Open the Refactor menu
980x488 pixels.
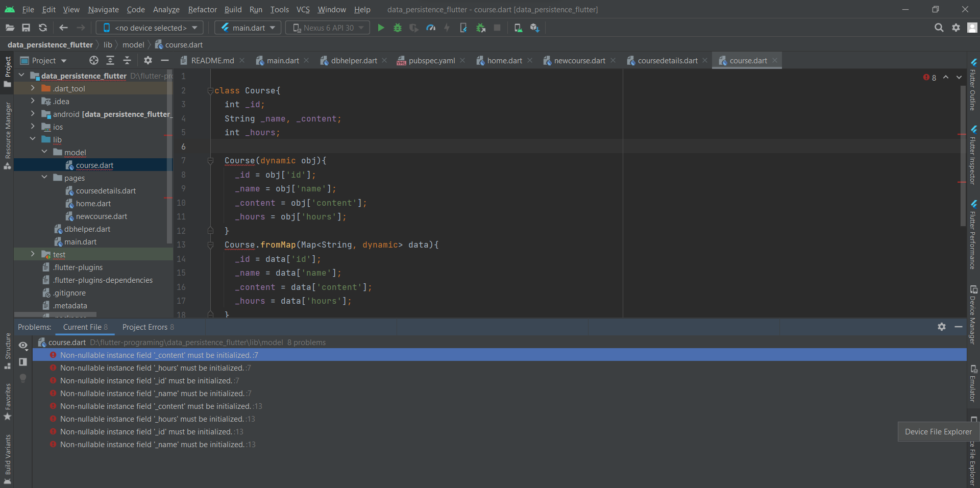202,9
